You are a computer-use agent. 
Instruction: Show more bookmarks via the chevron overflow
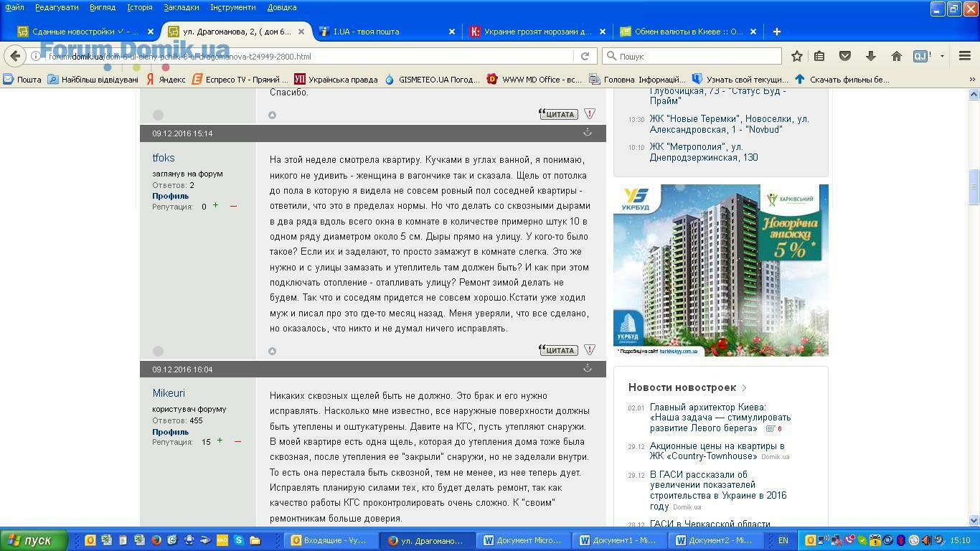click(972, 80)
